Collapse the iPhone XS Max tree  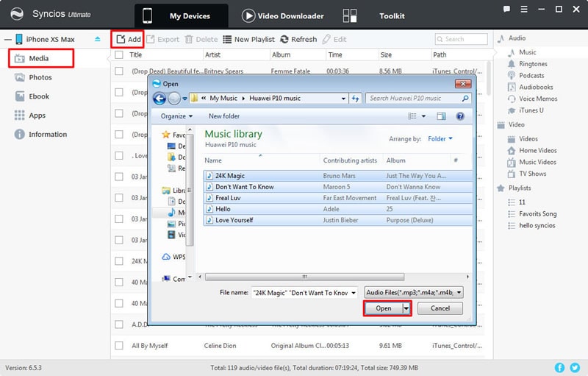(8, 40)
